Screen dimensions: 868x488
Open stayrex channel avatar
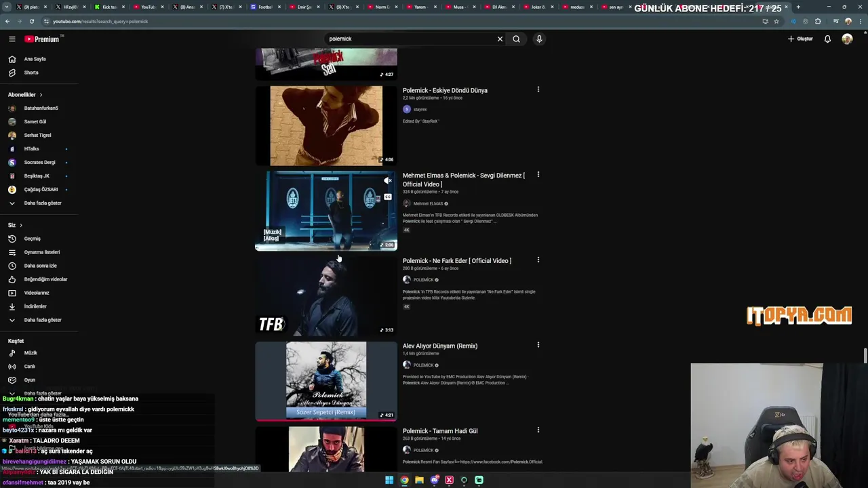click(407, 109)
